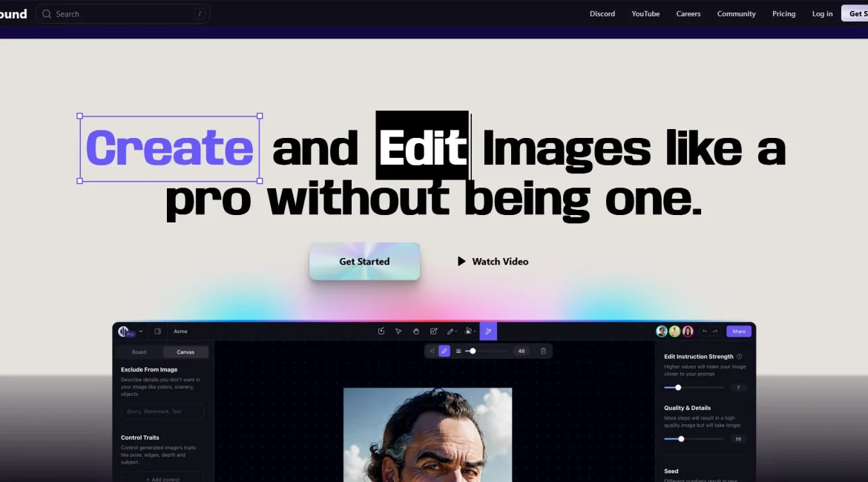Click the sparkle icon in brush bar
This screenshot has width=868, height=482.
[433, 351]
